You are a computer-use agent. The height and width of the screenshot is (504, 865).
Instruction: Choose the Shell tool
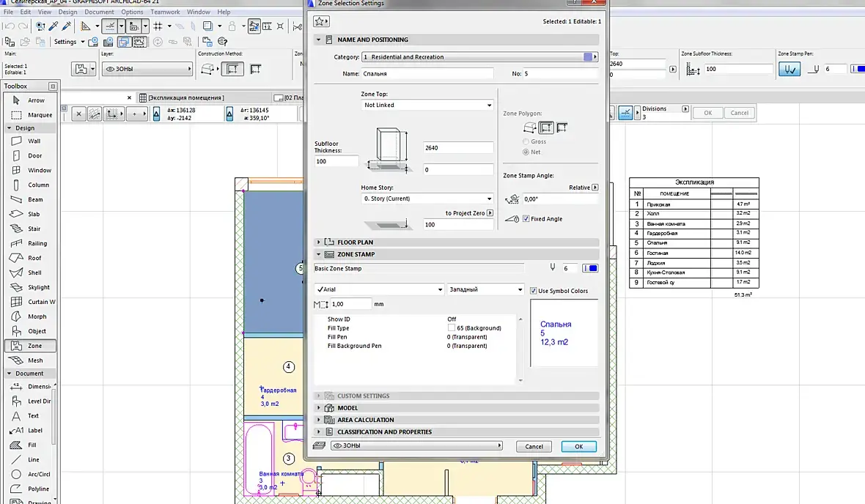pyautogui.click(x=30, y=273)
